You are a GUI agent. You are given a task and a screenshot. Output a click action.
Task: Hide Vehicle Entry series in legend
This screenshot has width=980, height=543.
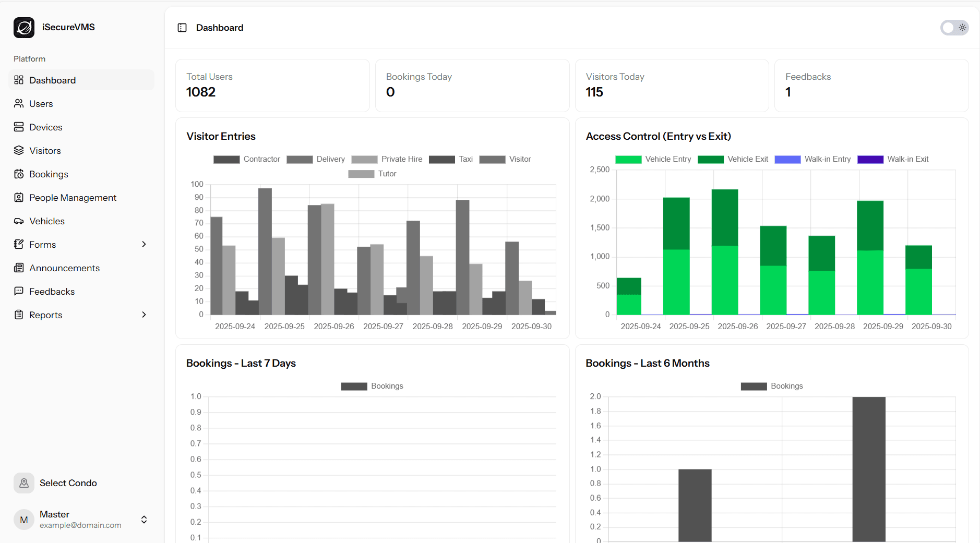tap(653, 159)
